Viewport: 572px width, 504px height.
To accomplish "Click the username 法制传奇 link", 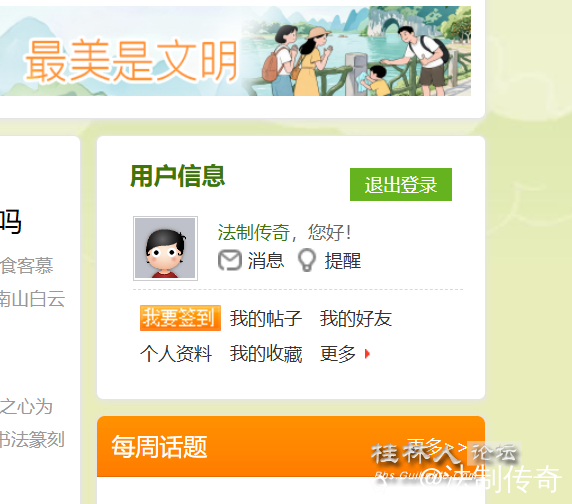I will (254, 232).
